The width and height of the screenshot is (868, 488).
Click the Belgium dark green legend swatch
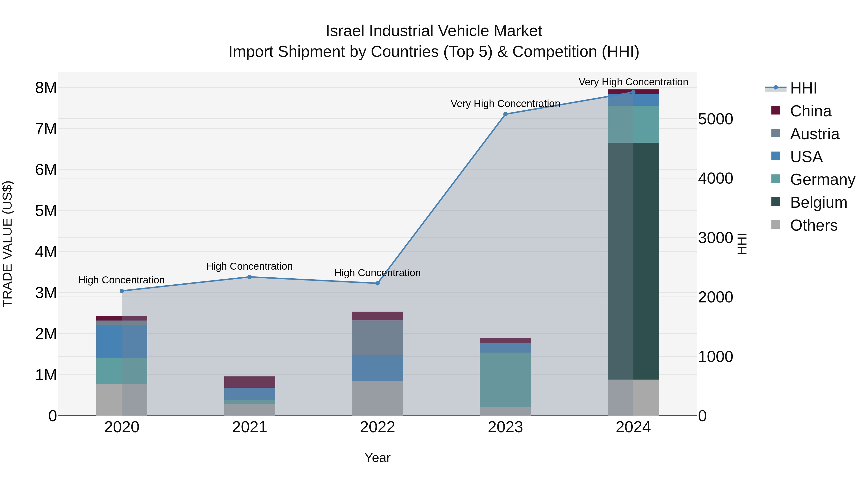775,202
